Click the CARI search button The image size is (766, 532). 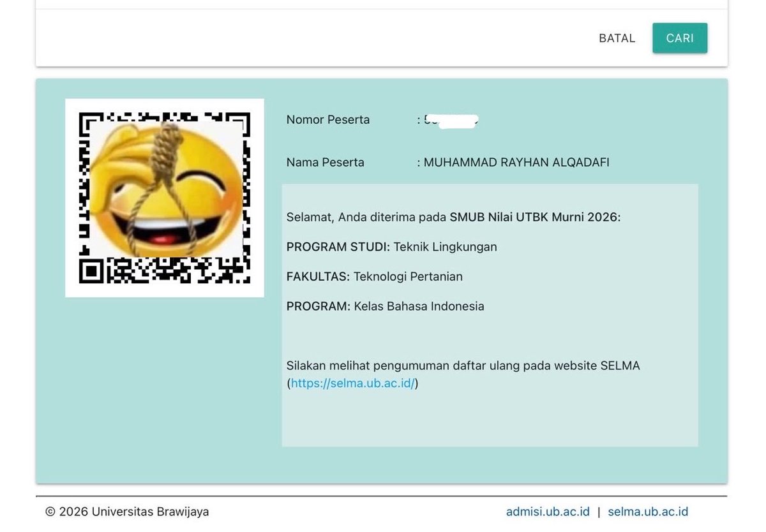pos(680,38)
